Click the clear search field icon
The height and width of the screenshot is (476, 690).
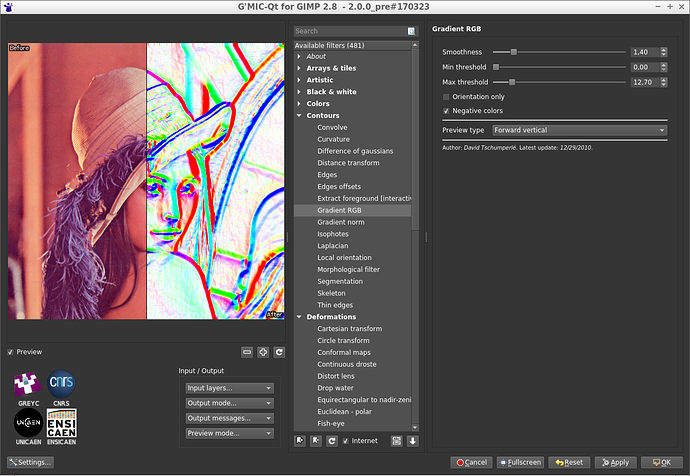click(411, 31)
